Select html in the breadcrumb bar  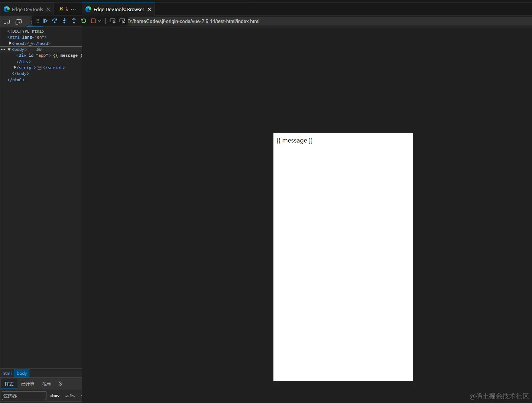pyautogui.click(x=7, y=373)
